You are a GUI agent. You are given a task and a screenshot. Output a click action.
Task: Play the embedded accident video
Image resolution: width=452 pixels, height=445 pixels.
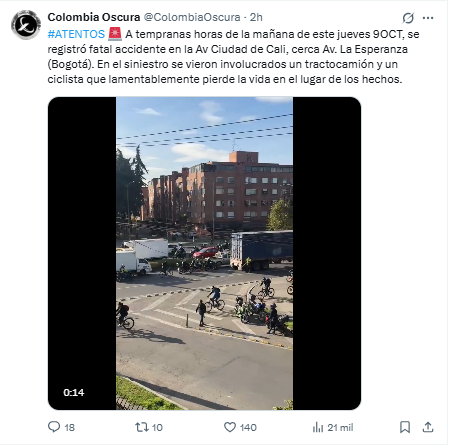(x=204, y=253)
